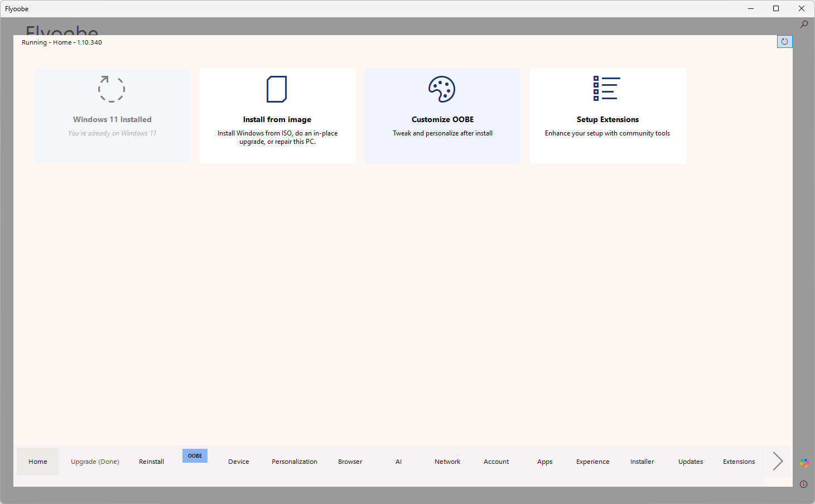Open the Browser tab
The width and height of the screenshot is (815, 504).
350,462
